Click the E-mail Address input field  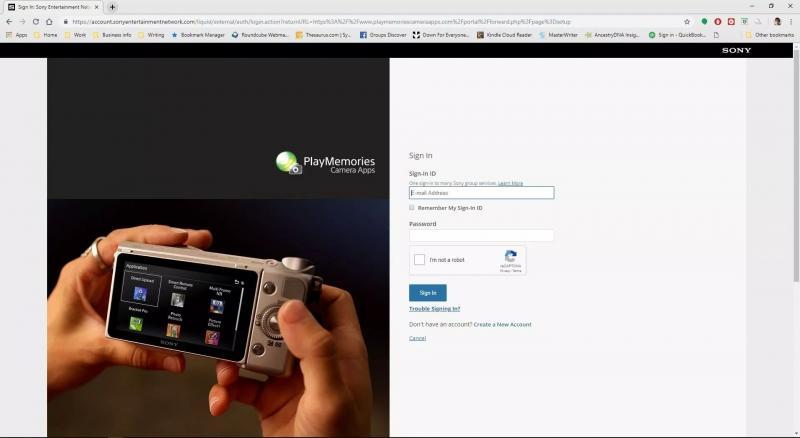[481, 193]
